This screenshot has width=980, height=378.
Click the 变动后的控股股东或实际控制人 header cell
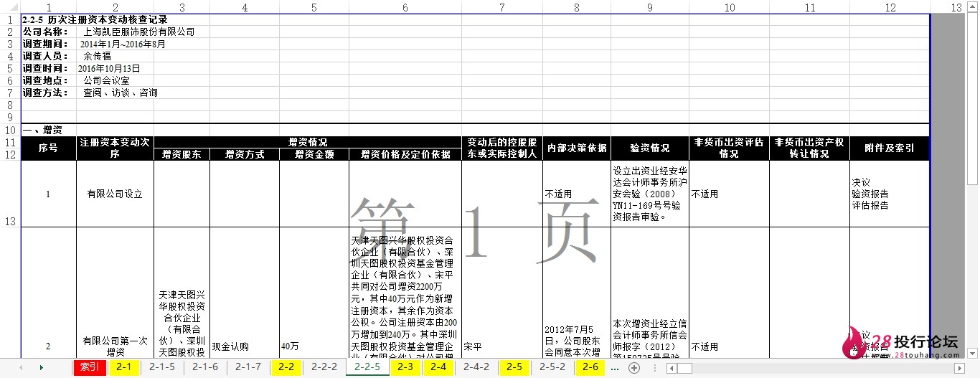coord(501,148)
